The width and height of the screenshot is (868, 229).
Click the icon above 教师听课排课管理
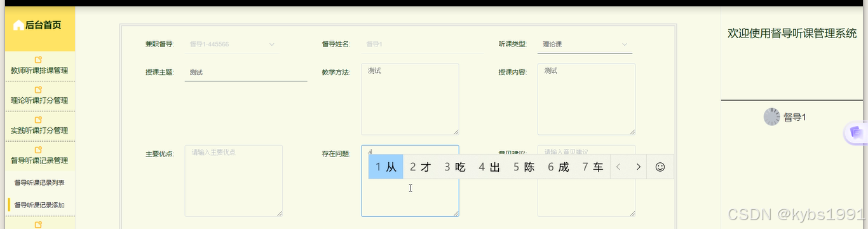pyautogui.click(x=39, y=60)
